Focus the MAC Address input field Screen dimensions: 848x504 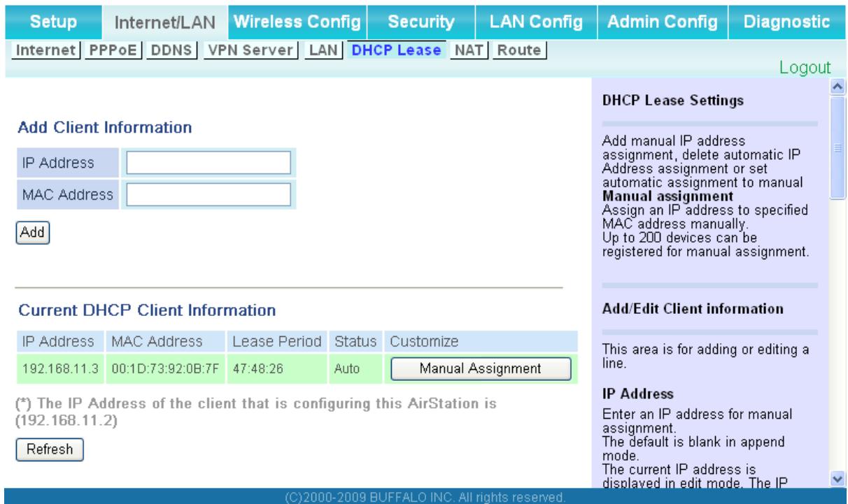click(209, 194)
